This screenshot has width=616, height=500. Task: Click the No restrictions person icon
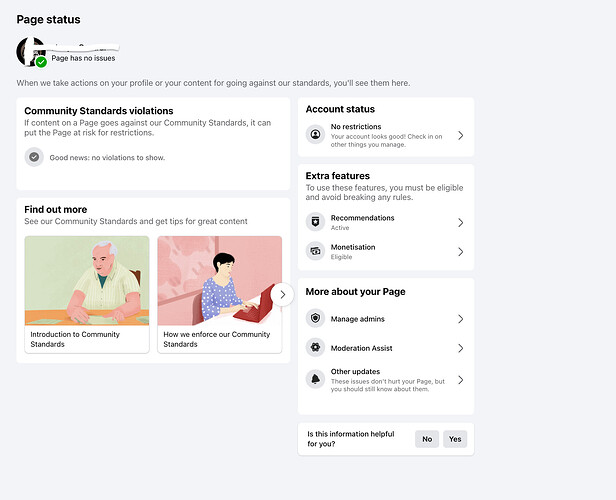coord(316,134)
